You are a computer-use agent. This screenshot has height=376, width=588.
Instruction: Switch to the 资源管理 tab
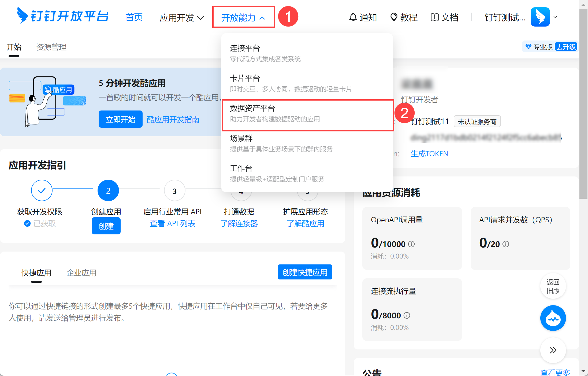(x=51, y=47)
